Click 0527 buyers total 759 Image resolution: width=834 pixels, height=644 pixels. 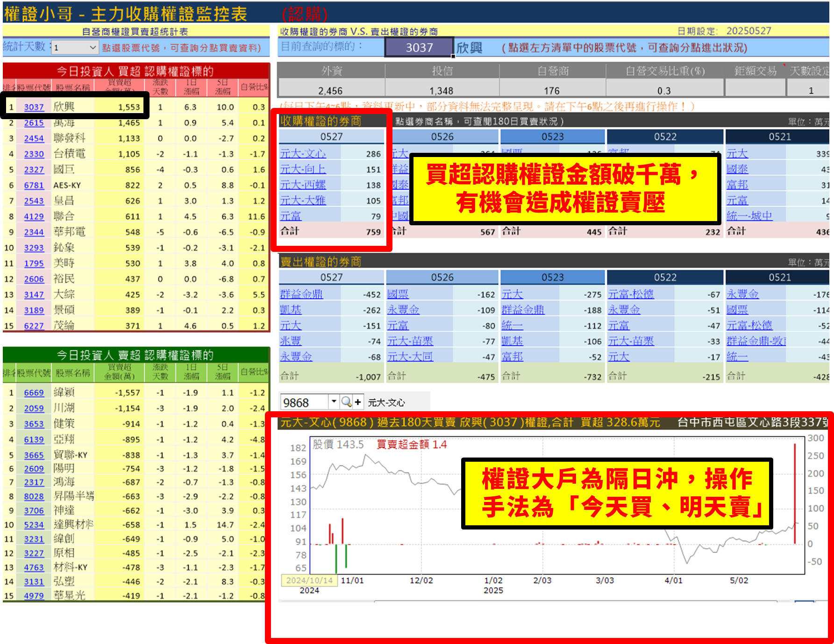coord(373,232)
